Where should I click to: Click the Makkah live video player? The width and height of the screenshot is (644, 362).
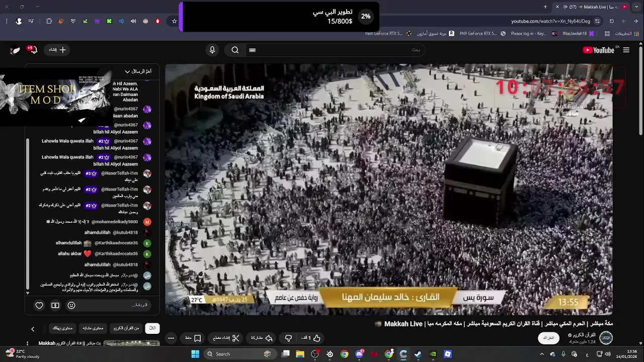[389, 190]
